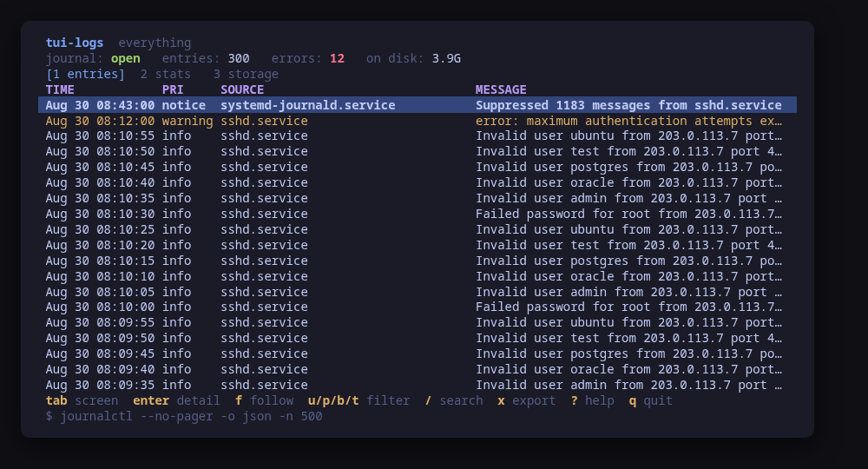Select the log row at 08:09:50

pos(418,339)
